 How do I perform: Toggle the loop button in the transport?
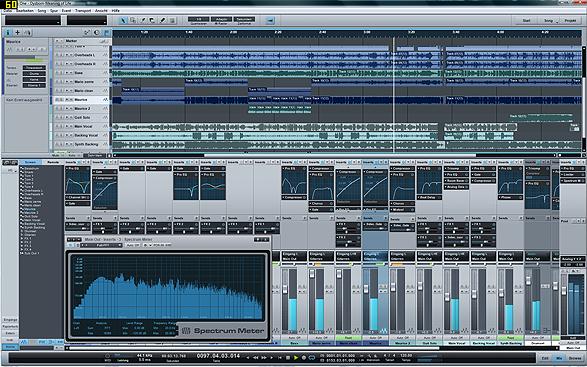pos(311,358)
